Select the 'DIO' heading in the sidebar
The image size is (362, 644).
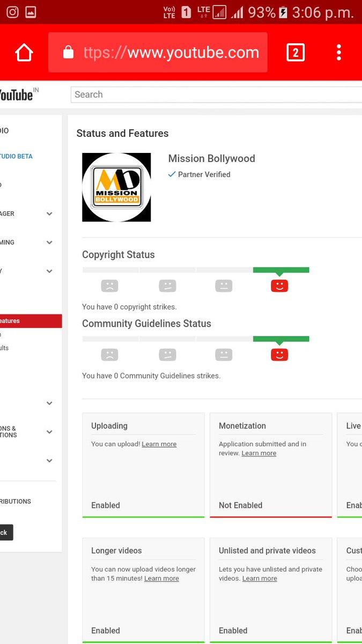[x=4, y=130]
